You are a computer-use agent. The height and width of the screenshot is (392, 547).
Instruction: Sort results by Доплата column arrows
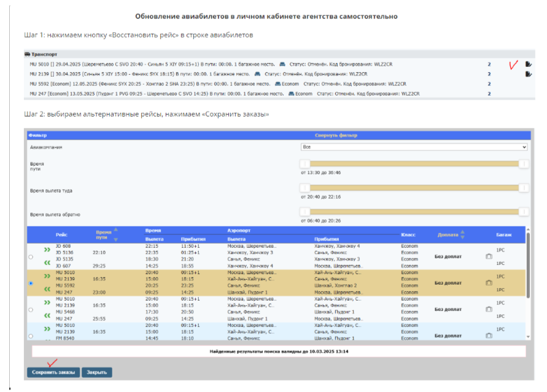click(462, 234)
